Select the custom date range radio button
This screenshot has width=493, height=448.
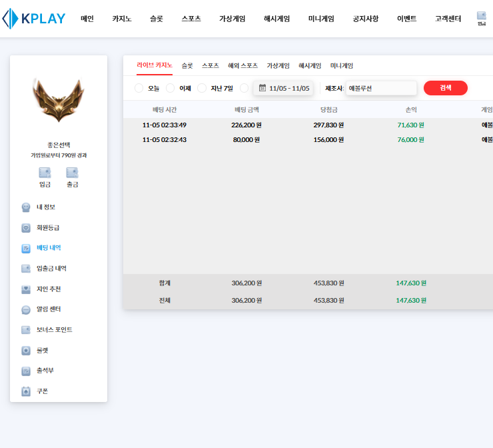pos(244,88)
